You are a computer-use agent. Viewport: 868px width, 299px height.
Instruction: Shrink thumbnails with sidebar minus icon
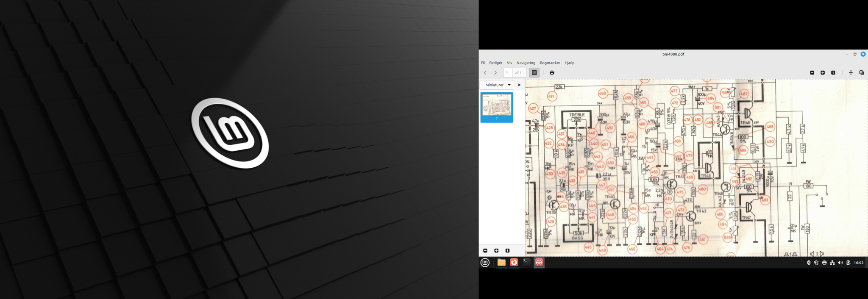[485, 251]
